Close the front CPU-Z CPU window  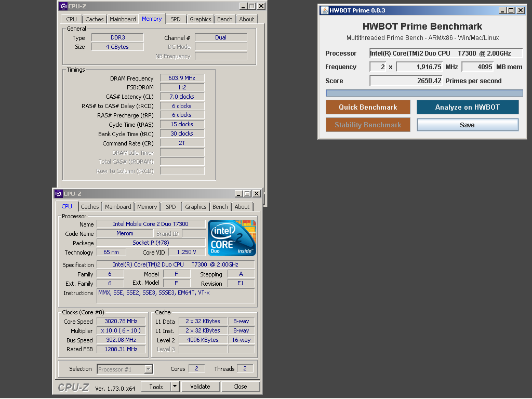[x=257, y=194]
